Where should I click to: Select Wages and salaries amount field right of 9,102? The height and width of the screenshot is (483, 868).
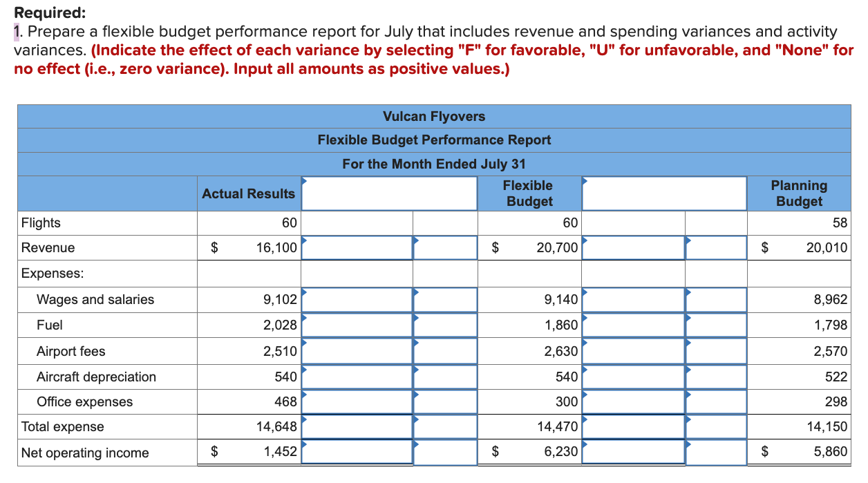pos(357,300)
